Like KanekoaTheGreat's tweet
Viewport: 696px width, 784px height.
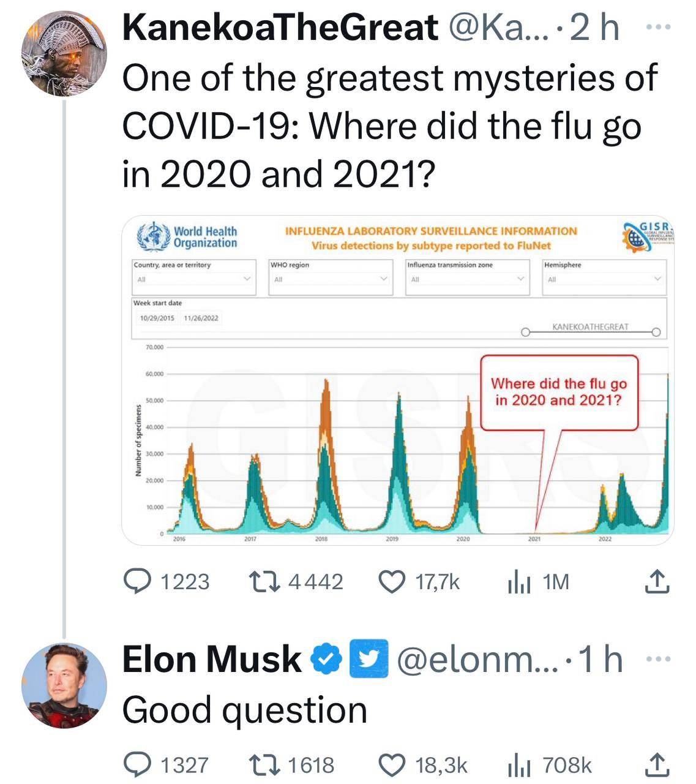pyautogui.click(x=392, y=581)
